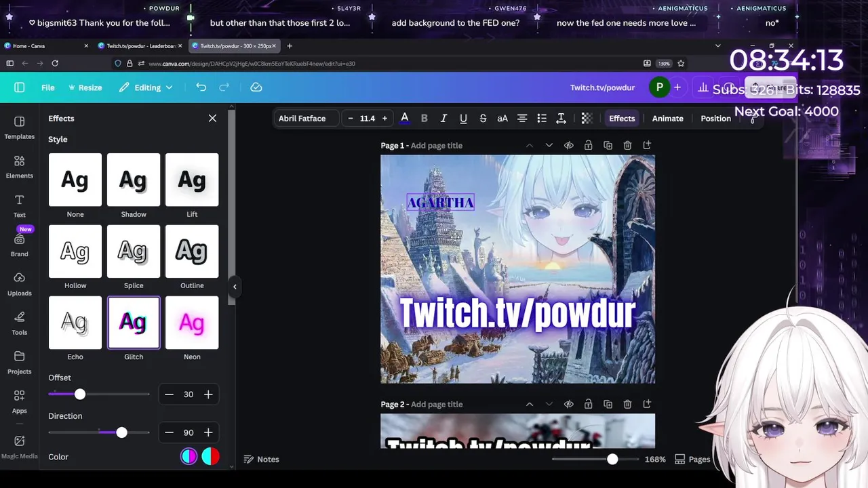Open the Elements sidebar panel
The height and width of the screenshot is (488, 868).
pos(19,167)
